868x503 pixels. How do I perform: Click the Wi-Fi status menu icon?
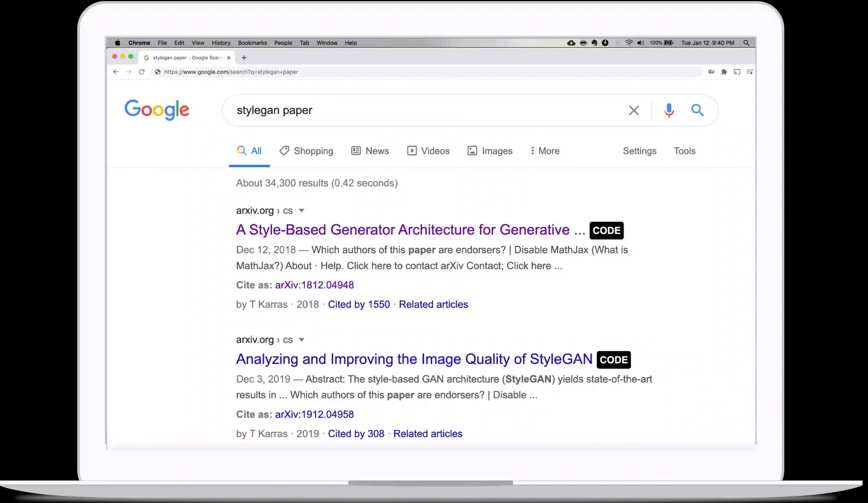point(629,43)
